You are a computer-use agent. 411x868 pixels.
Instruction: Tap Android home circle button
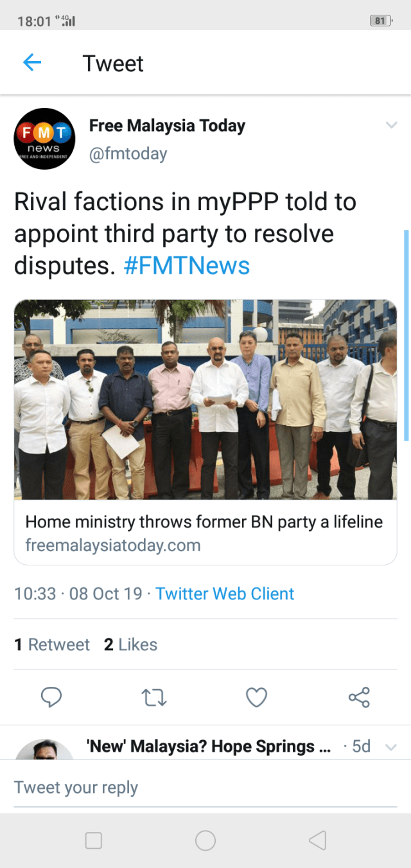point(205,840)
